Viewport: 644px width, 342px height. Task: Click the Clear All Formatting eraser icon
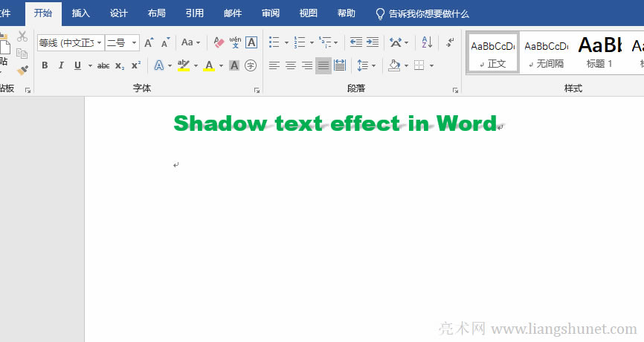(x=219, y=42)
